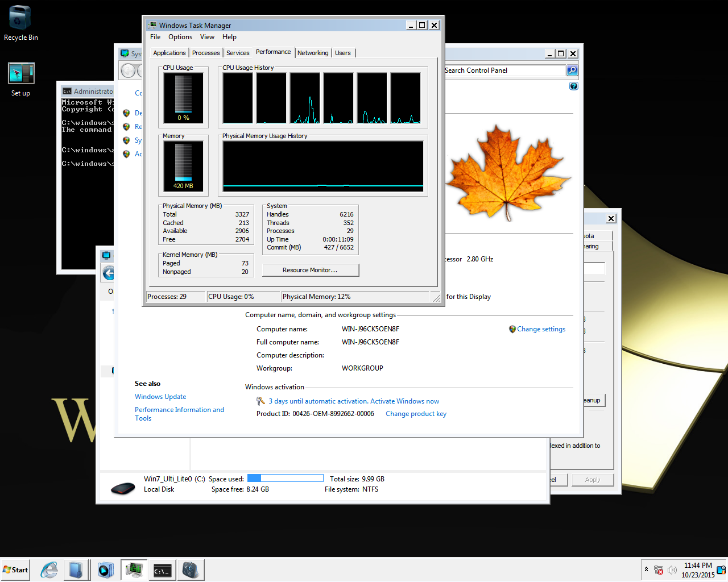This screenshot has height=582, width=728.
Task: Click the Physical Memory Total value 3327
Action: pos(242,214)
